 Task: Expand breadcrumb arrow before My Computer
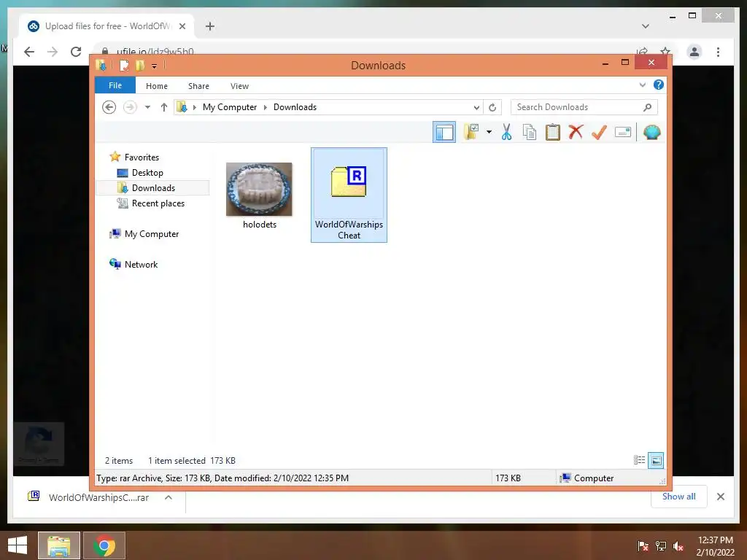click(x=194, y=107)
